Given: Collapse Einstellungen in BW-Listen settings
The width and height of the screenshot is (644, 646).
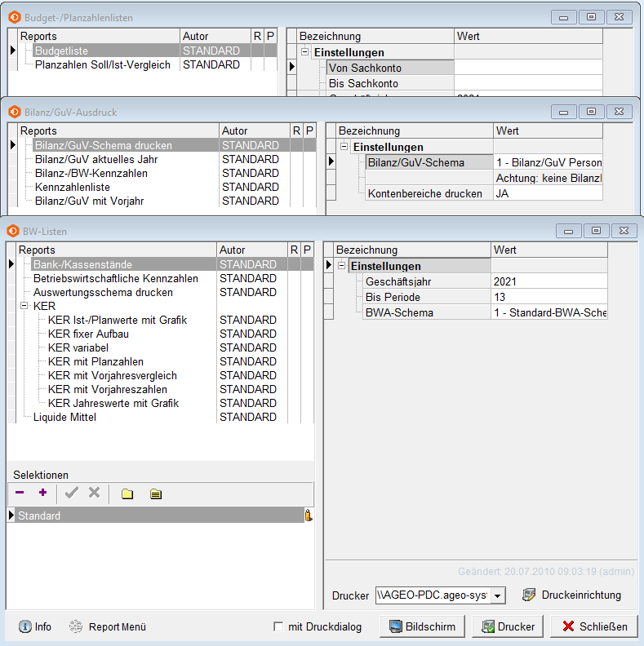Looking at the screenshot, I should point(341,266).
